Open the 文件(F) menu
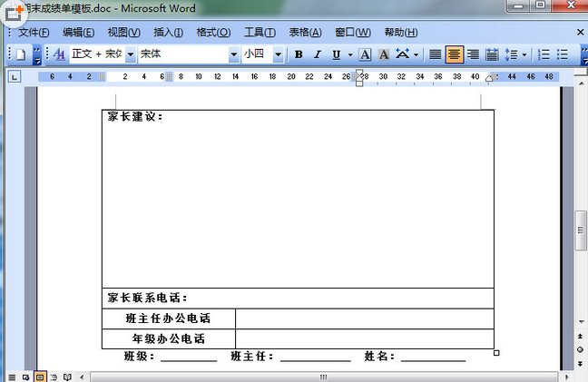Image resolution: width=588 pixels, height=382 pixels. click(34, 33)
